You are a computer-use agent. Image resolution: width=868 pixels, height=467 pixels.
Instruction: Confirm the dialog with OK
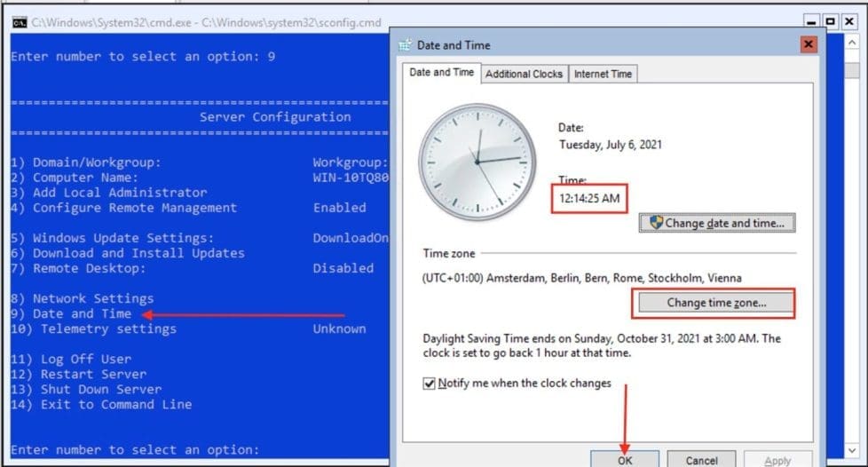625,460
